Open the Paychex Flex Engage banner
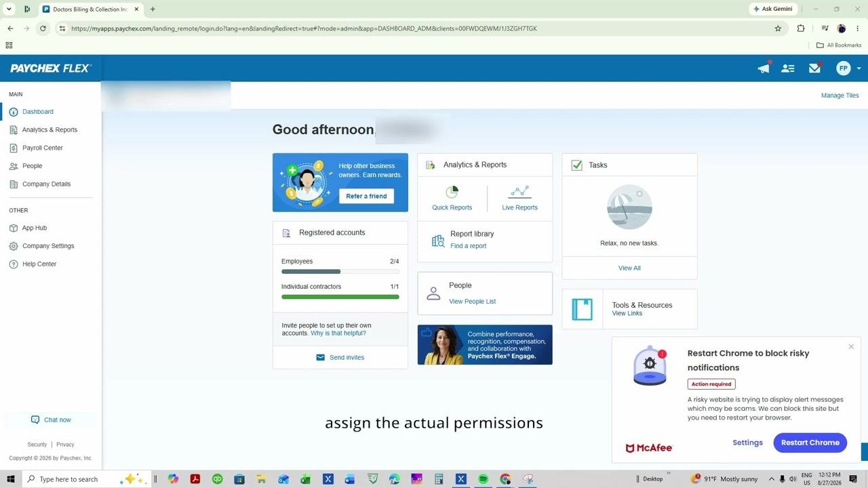Viewport: 868px width, 488px height. click(x=485, y=345)
